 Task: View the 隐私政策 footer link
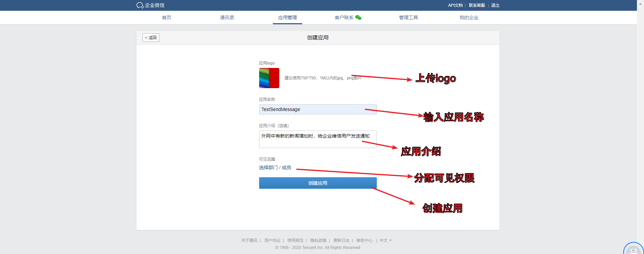(318, 241)
